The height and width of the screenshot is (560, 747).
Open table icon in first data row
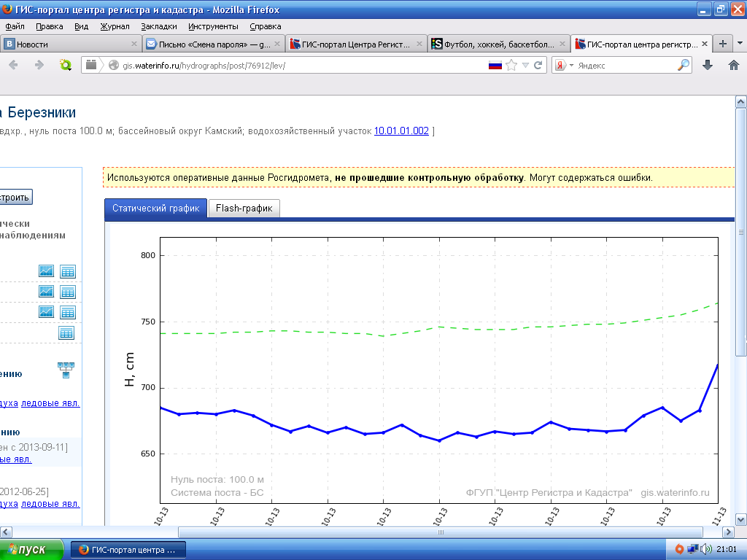point(67,271)
